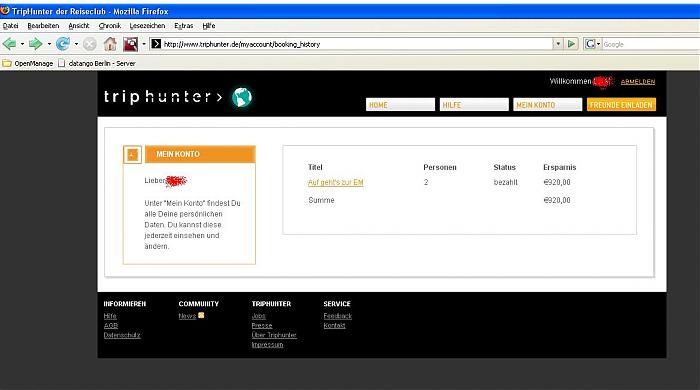Click the FREUNDE EINLADEN button
700x390 pixels.
pyautogui.click(x=621, y=105)
